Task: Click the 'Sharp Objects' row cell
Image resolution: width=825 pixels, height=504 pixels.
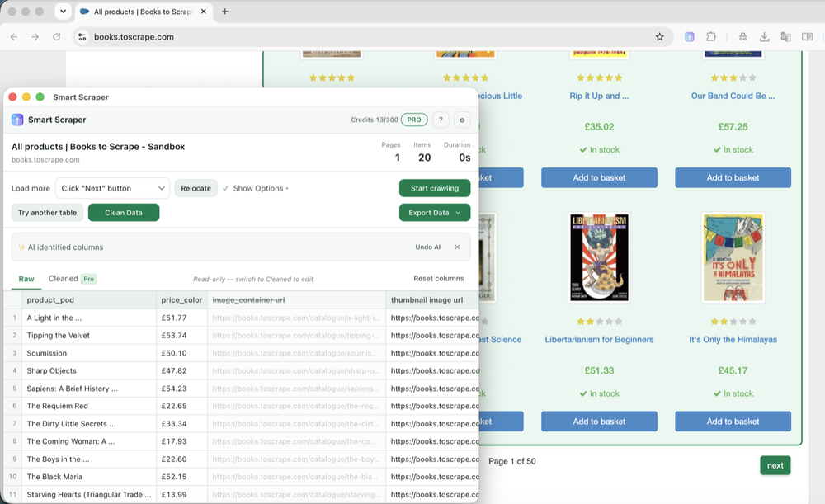Action: coord(89,371)
